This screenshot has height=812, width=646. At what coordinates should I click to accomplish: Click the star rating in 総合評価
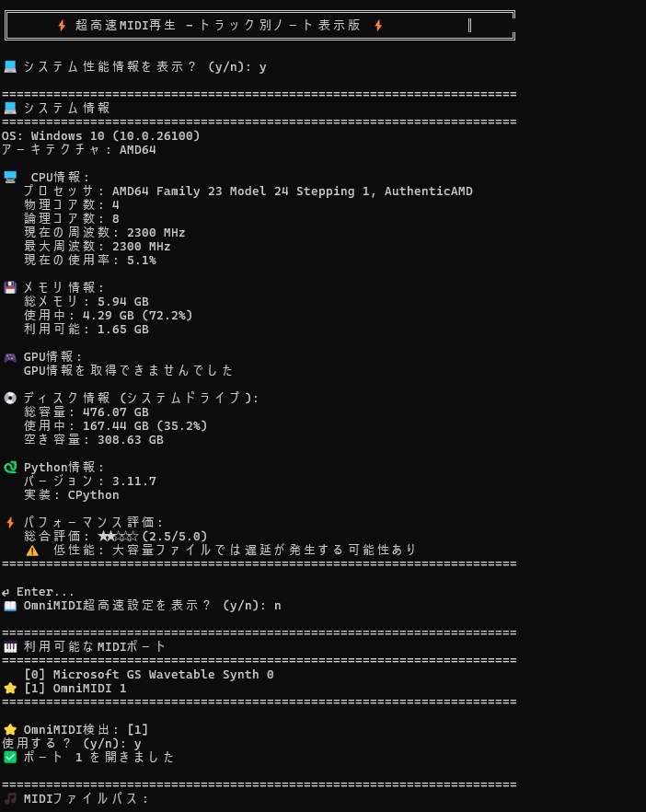pyautogui.click(x=118, y=536)
